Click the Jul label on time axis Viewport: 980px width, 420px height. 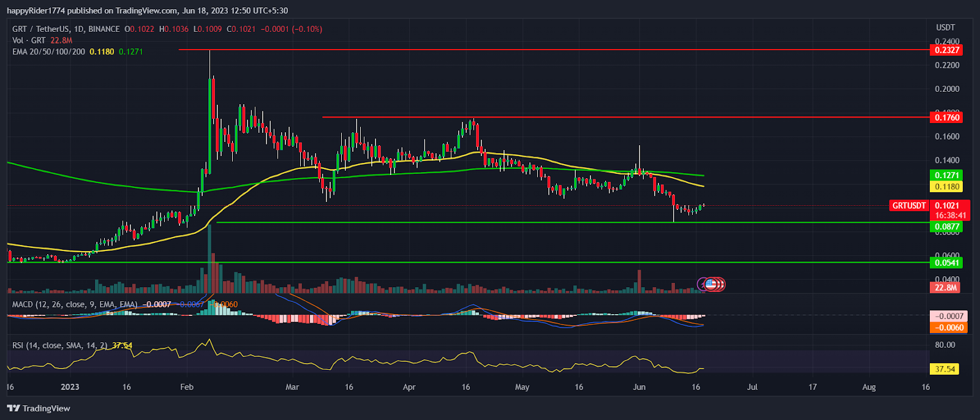coord(752,387)
